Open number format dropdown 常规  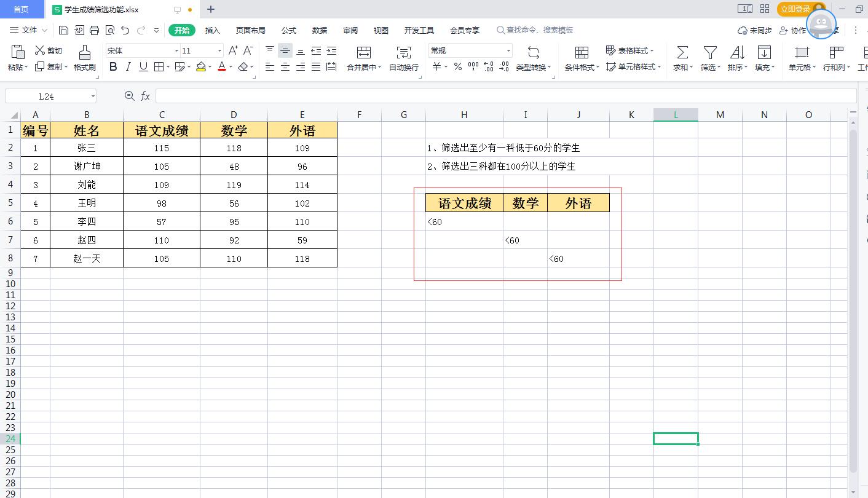(x=508, y=51)
